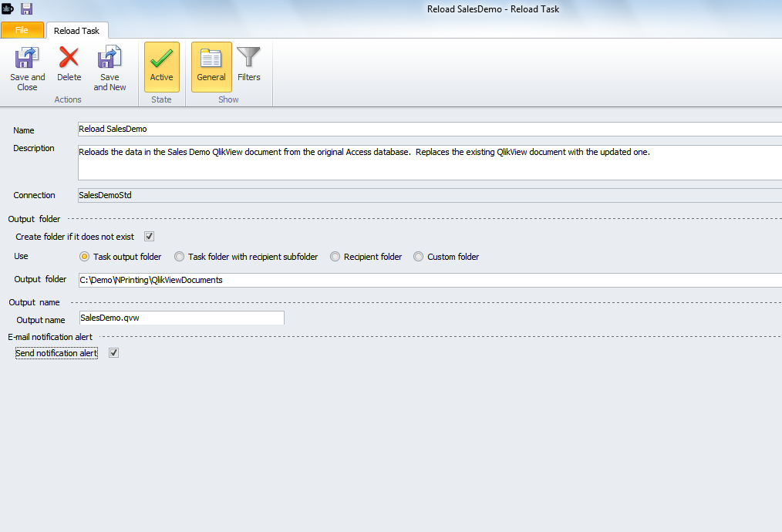Click the State ribbon group label
This screenshot has width=782, height=532.
pos(161,99)
